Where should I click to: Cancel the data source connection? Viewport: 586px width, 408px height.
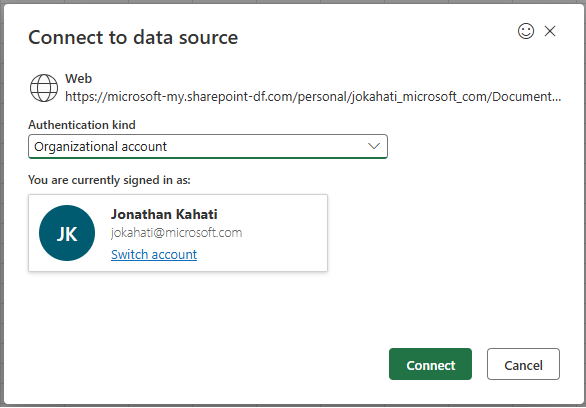523,364
